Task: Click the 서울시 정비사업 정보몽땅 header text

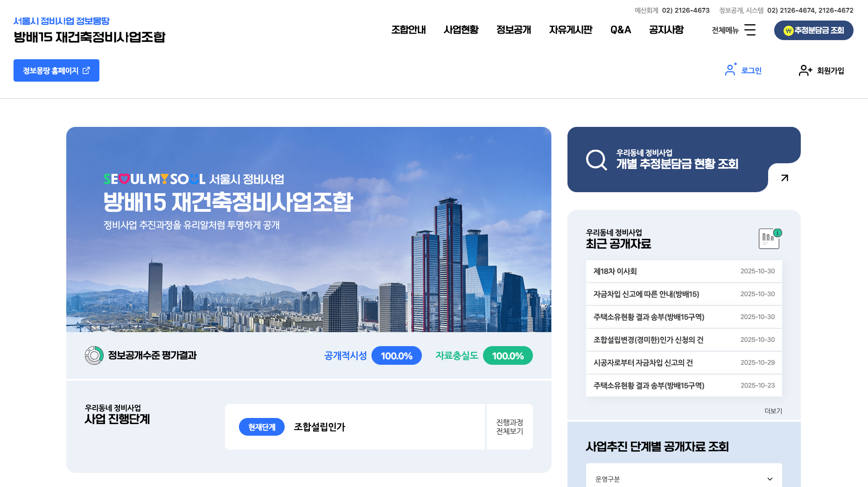Action: (62, 21)
